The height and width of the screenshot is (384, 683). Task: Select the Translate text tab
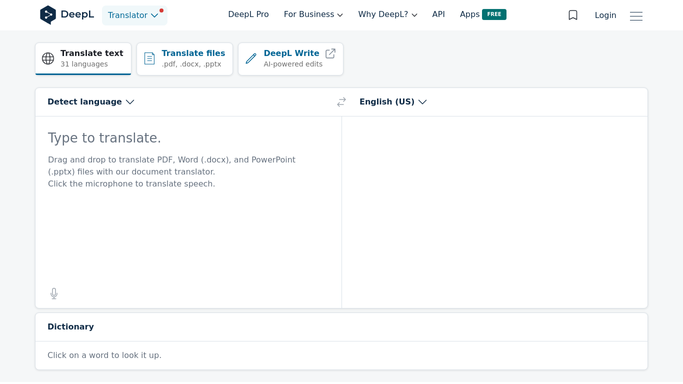coord(83,59)
